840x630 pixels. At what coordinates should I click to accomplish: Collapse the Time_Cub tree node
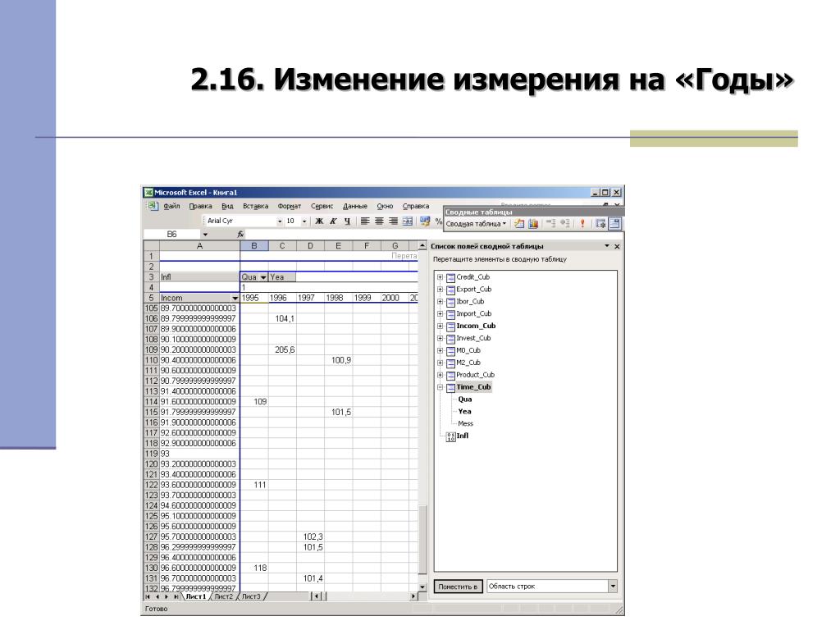coord(440,387)
